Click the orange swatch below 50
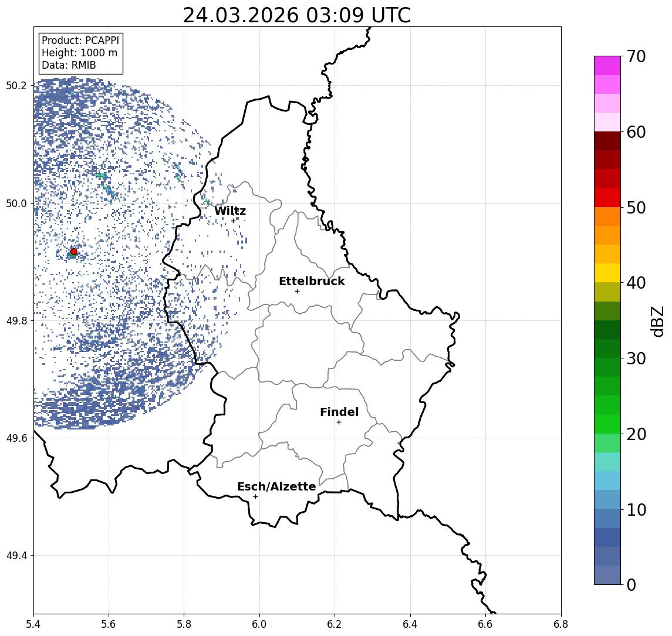The width and height of the screenshot is (672, 636). click(607, 216)
